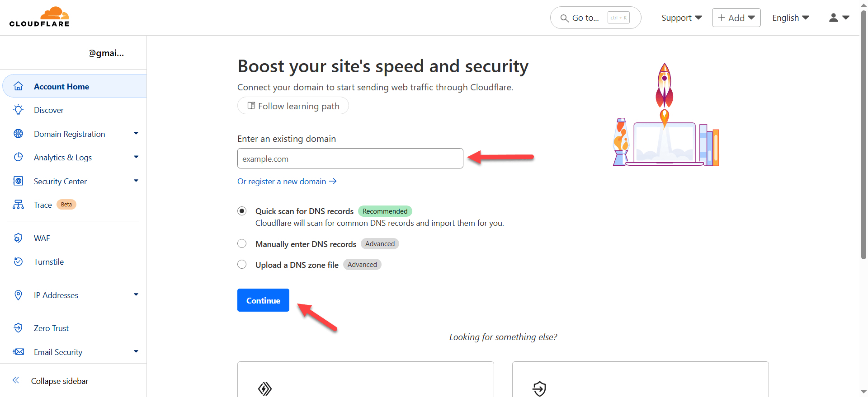Click the Account Home house icon
This screenshot has height=397, width=868.
pos(18,86)
